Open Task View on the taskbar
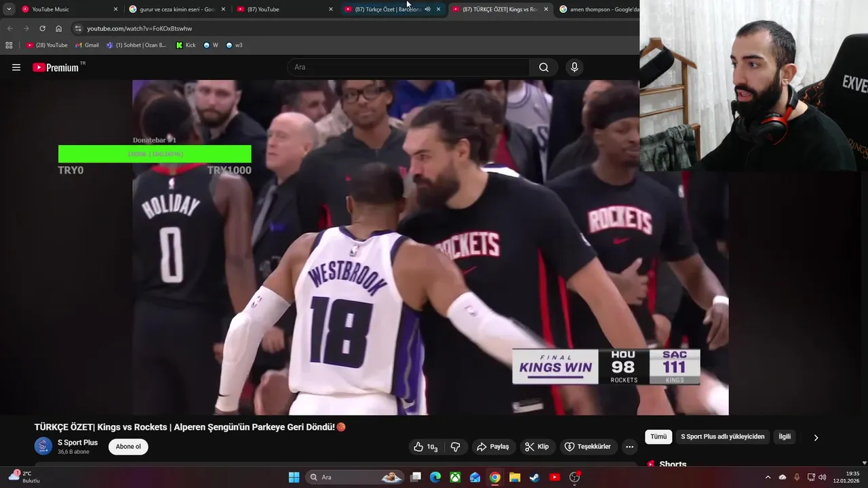 pyautogui.click(x=416, y=477)
